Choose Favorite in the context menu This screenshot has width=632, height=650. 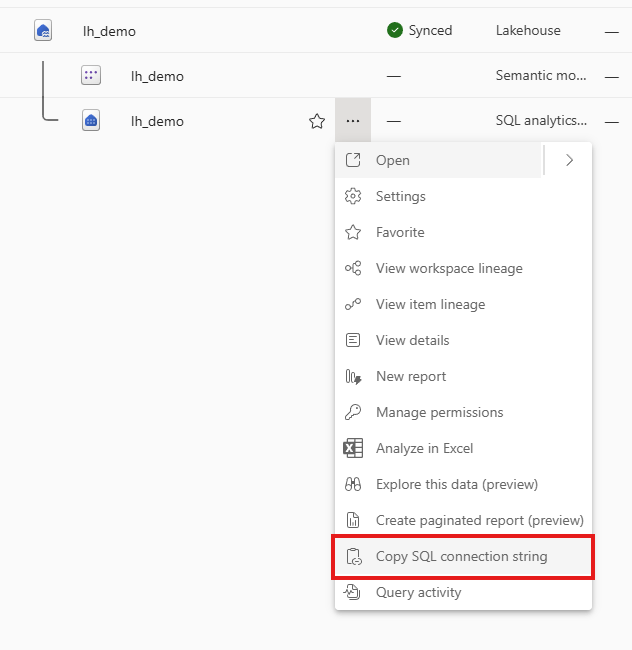[400, 232]
